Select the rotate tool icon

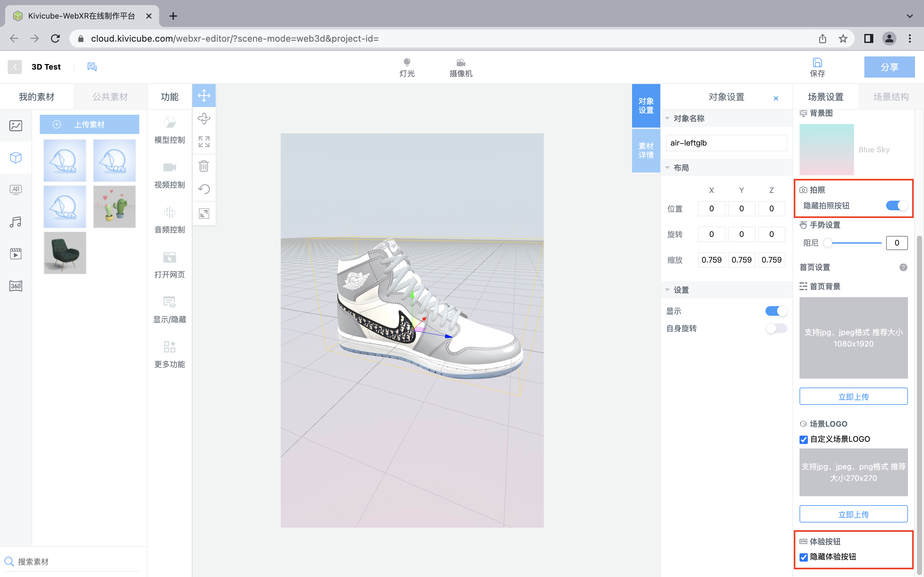[x=204, y=119]
